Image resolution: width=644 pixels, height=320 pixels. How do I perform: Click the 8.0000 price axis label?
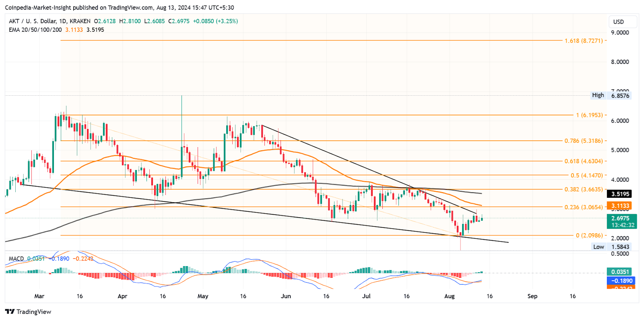pos(620,62)
